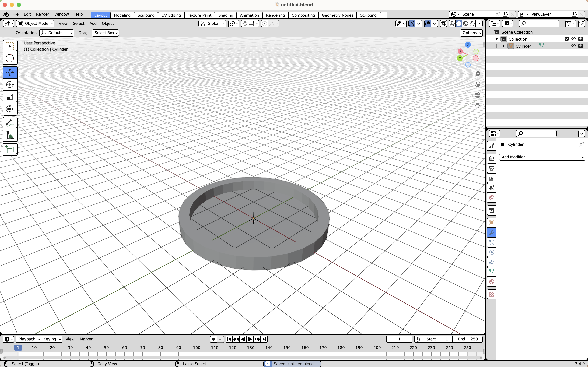The width and height of the screenshot is (588, 367).
Task: Select the Rotate tool
Action: (x=10, y=84)
